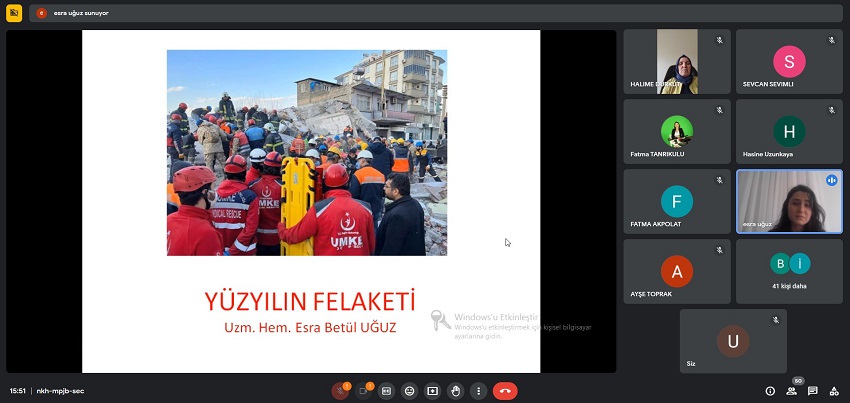850x403 pixels.
Task: Open the chat messages panel
Action: coord(813,391)
